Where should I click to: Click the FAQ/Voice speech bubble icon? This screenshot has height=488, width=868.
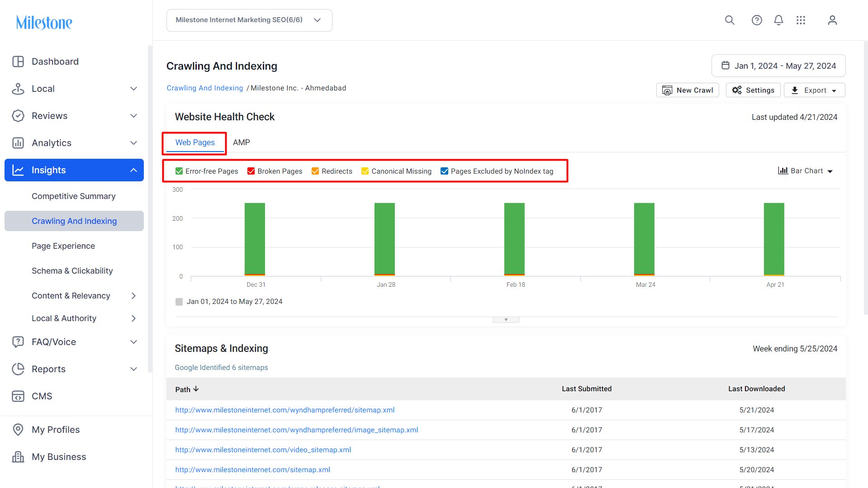coord(18,342)
